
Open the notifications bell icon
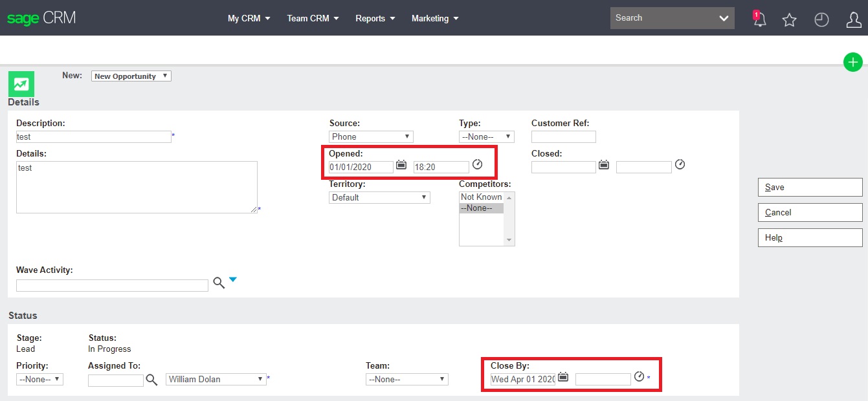pos(759,19)
